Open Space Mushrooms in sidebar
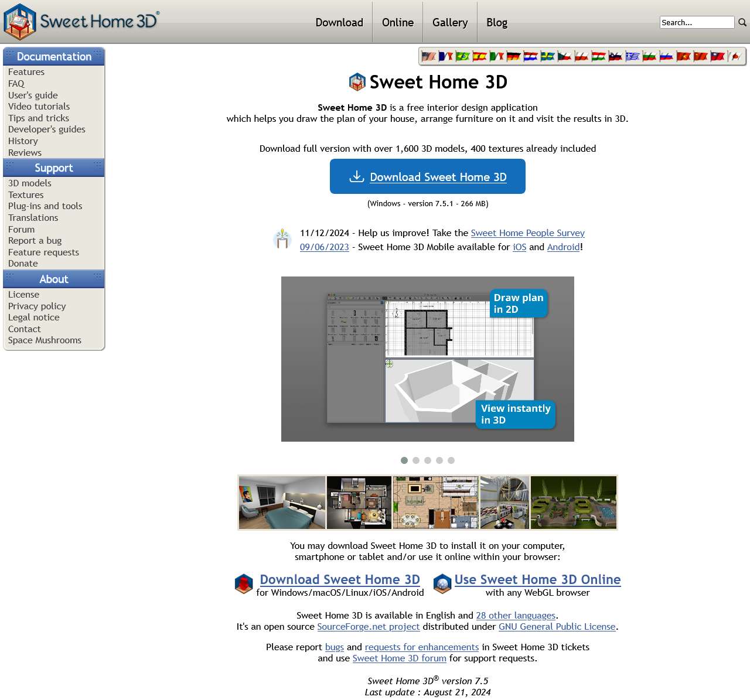Image resolution: width=750 pixels, height=700 pixels. (45, 340)
